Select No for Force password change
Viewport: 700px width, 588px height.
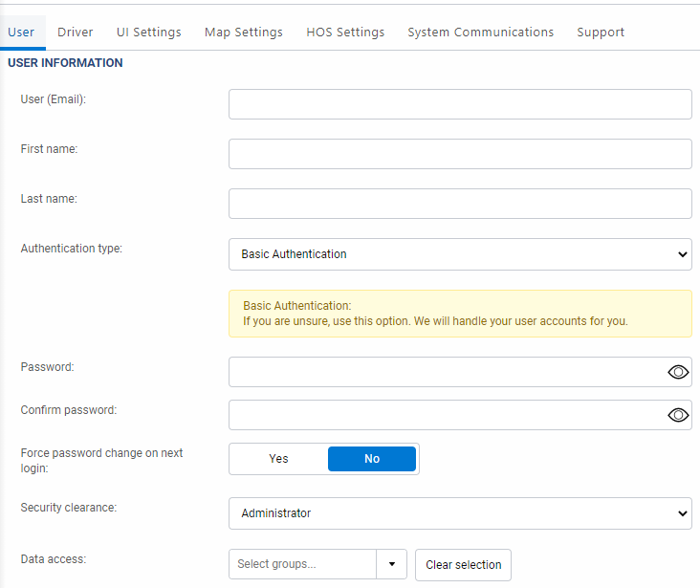(372, 459)
